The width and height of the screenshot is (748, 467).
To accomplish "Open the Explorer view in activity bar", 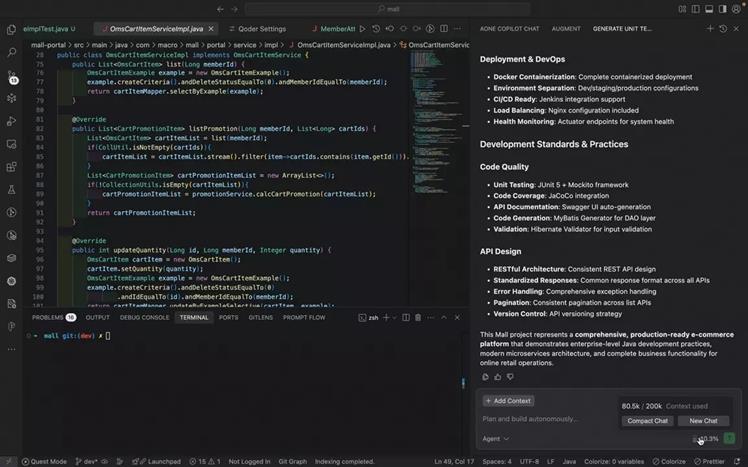I will click(11, 29).
